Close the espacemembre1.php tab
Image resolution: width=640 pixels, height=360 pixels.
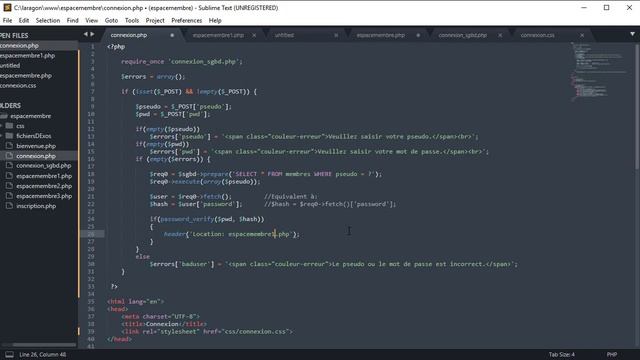pos(254,35)
